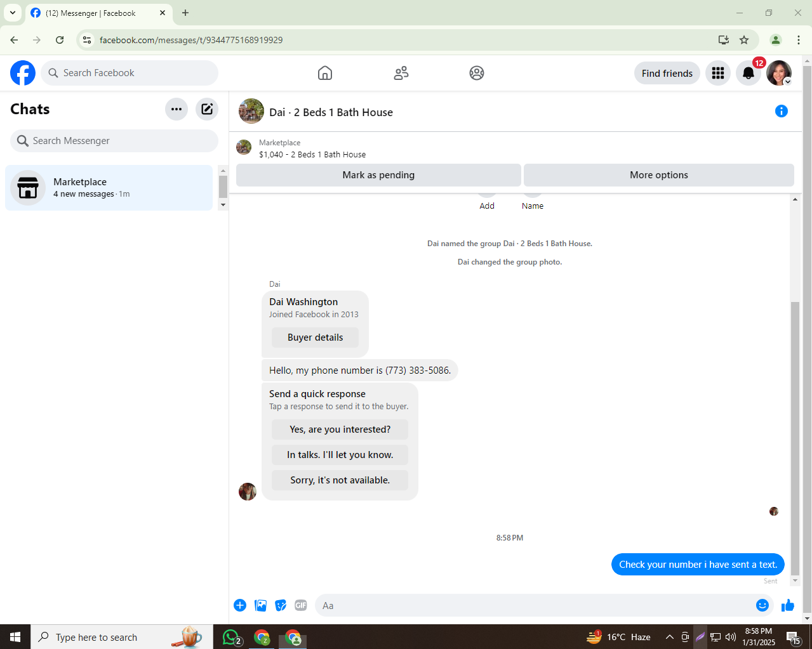The image size is (812, 649).
Task: Reload the page with refresh icon
Action: pos(60,40)
